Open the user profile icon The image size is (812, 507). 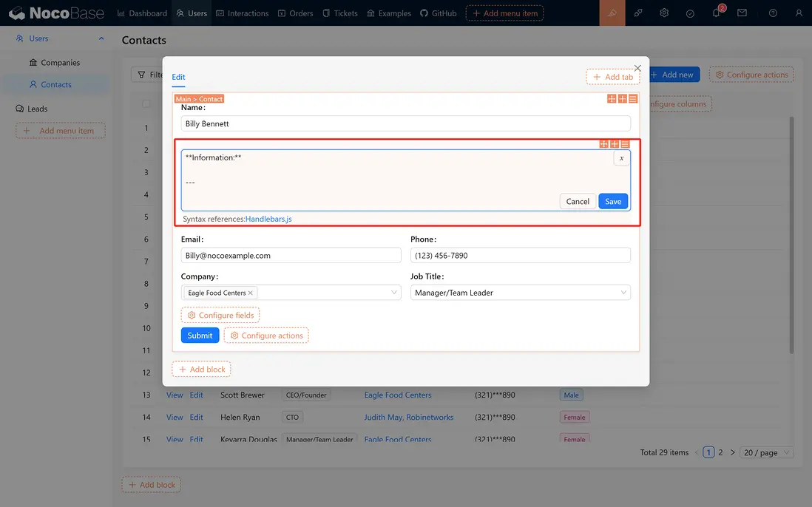tap(799, 13)
